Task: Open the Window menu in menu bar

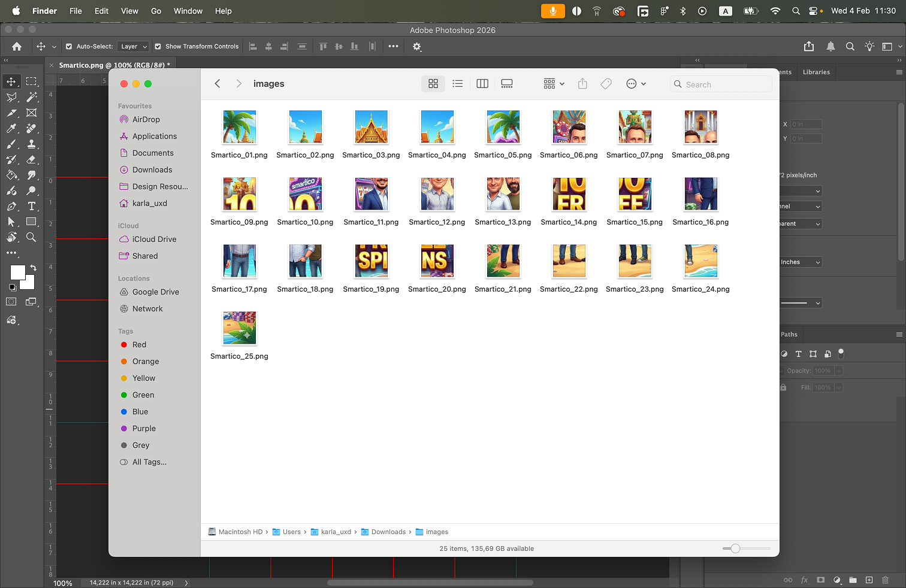Action: 188,11
